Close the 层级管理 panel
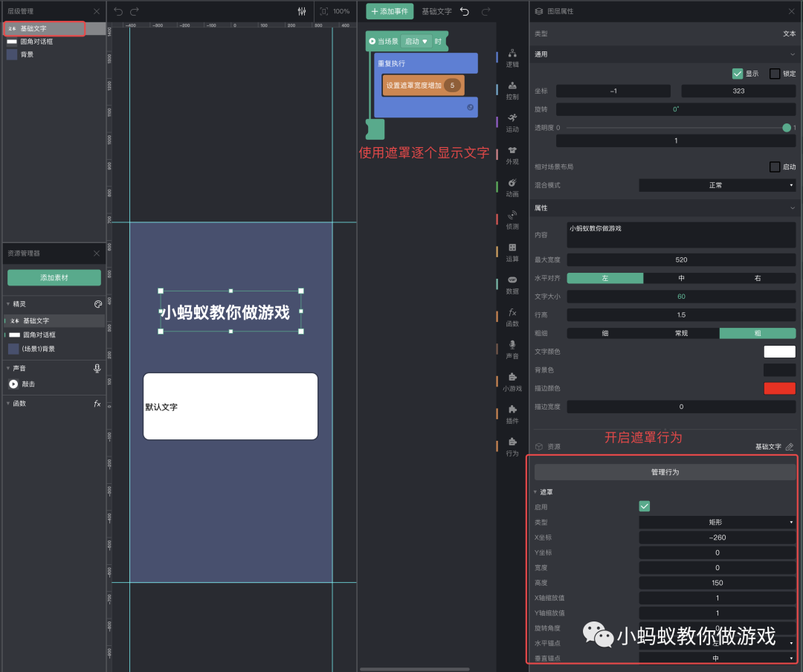Image resolution: width=803 pixels, height=672 pixels. (96, 11)
